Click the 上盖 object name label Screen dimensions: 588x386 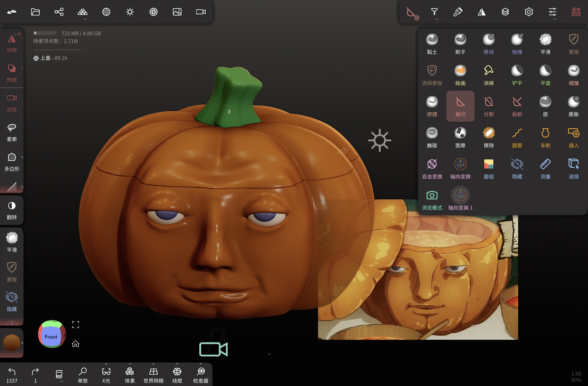[45, 58]
